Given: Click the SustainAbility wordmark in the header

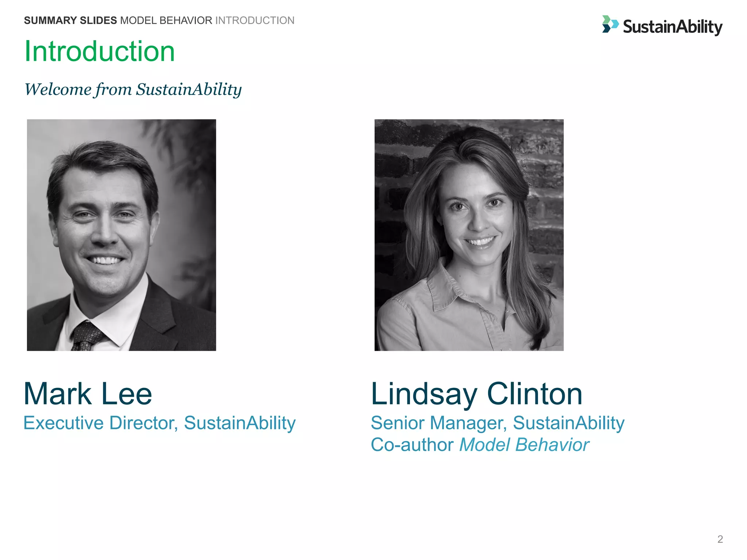Looking at the screenshot, I should [672, 27].
